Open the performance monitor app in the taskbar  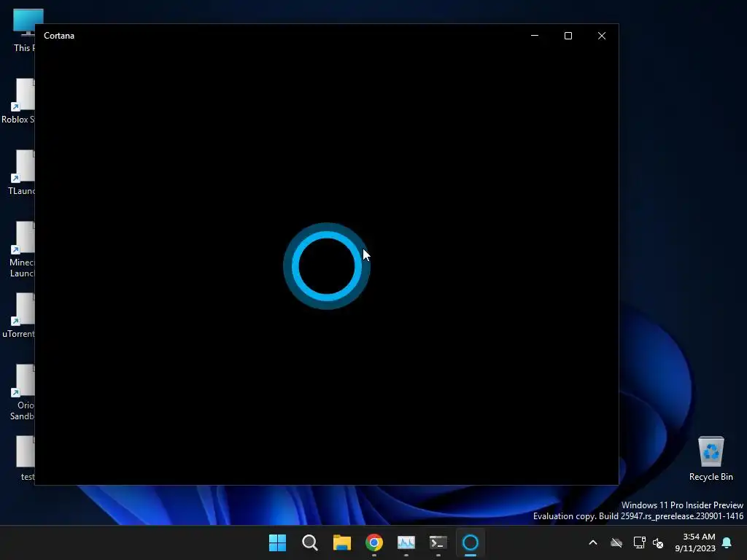coord(406,542)
